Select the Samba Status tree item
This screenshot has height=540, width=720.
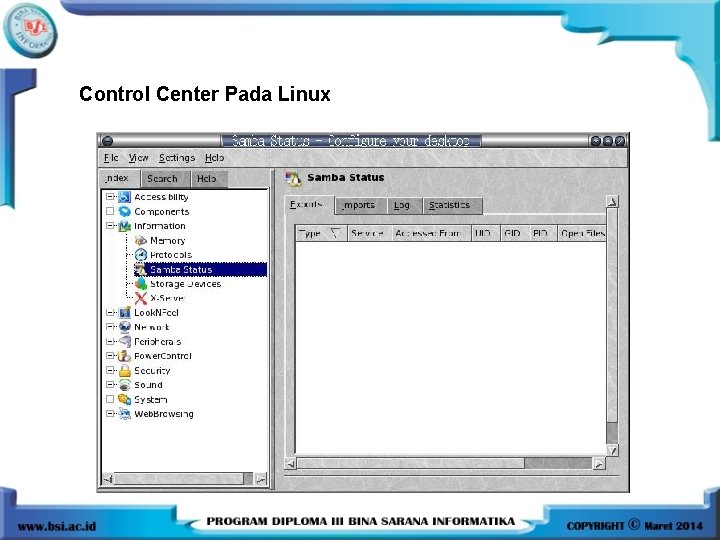tap(200, 270)
